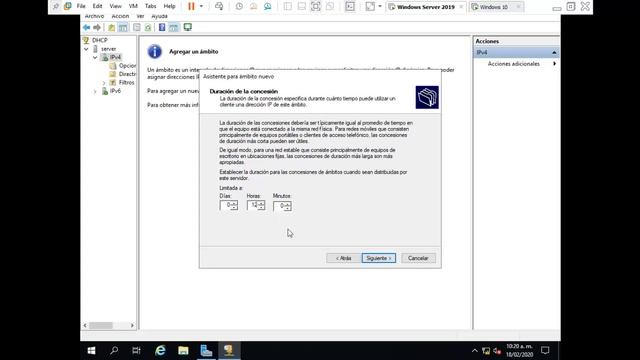This screenshot has width=640, height=360.
Task: Open the VMware console view icon
Action: (x=350, y=6)
